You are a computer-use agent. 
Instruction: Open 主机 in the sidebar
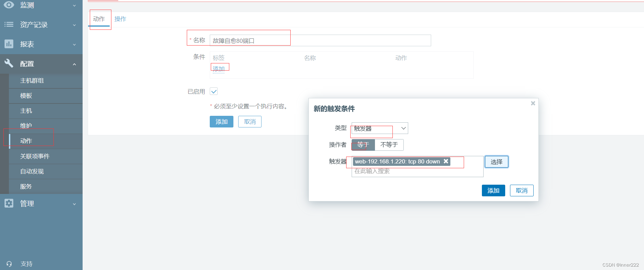(46, 111)
